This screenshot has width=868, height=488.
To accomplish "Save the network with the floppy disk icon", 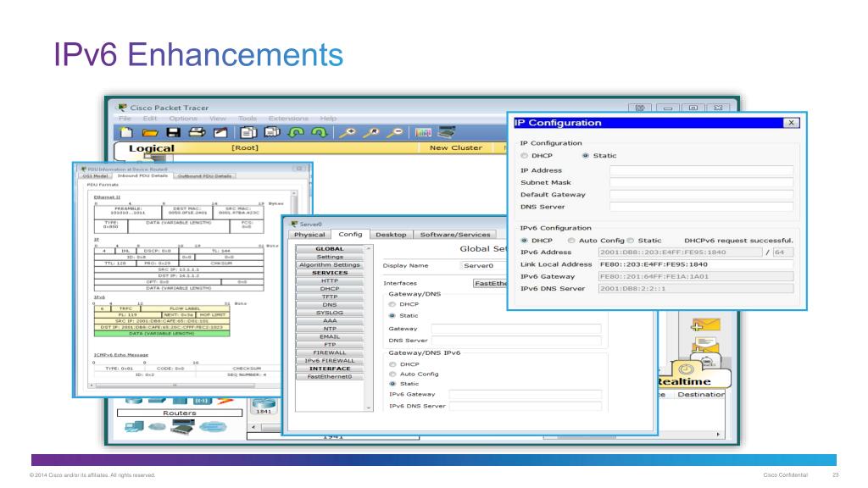I will 173,132.
